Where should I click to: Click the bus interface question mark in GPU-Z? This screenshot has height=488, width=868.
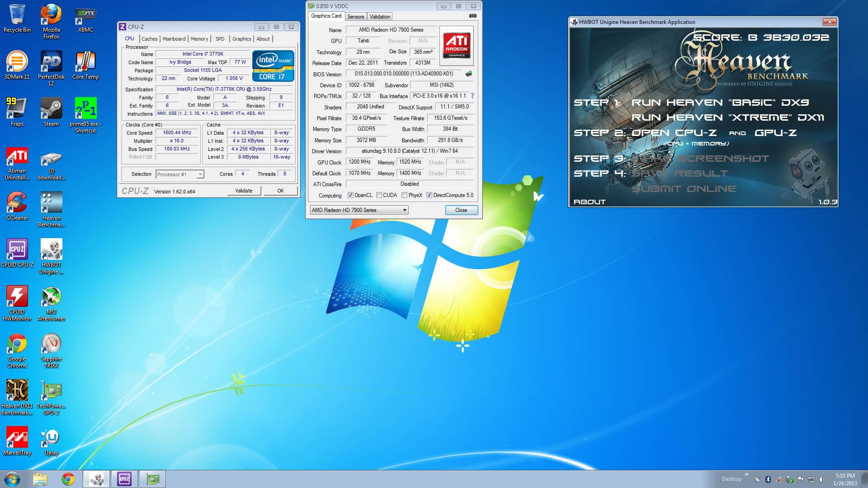coord(472,96)
